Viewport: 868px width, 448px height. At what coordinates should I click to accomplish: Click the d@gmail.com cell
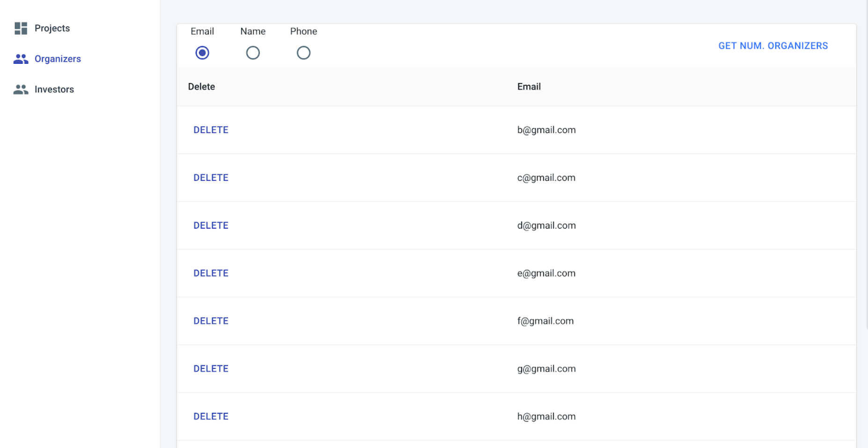coord(546,226)
